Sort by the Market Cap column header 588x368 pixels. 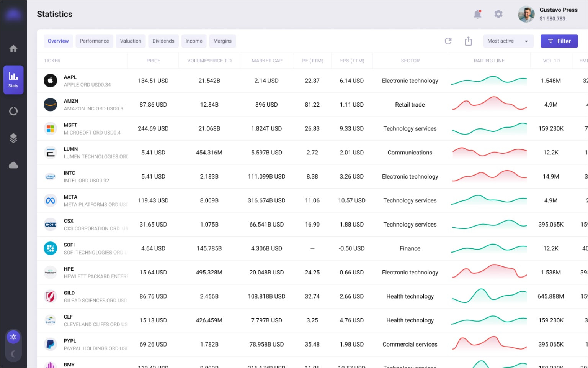267,61
